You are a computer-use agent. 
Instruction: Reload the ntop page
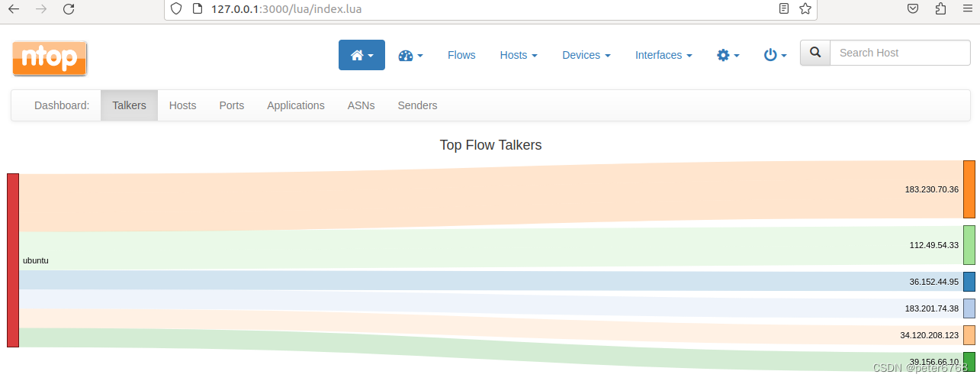click(x=69, y=9)
